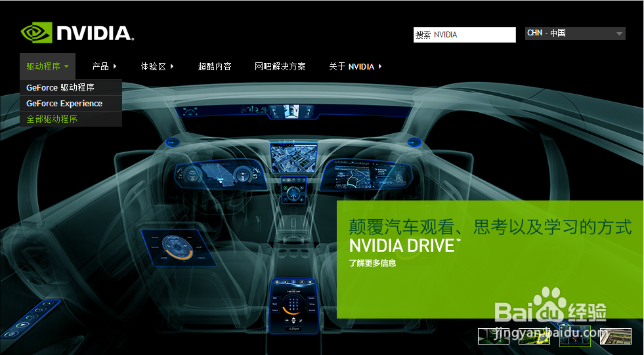
Task: Click 颠覆汽车观看、思考以及学习的方式 text
Action: click(x=490, y=226)
